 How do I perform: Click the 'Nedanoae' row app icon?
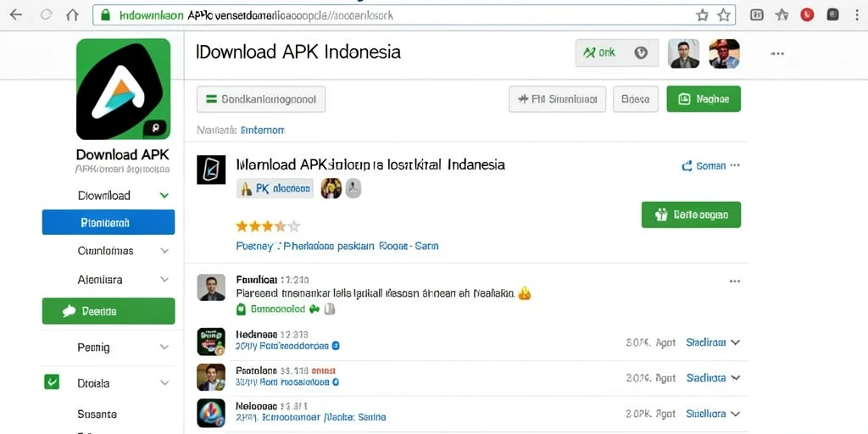pos(211,342)
